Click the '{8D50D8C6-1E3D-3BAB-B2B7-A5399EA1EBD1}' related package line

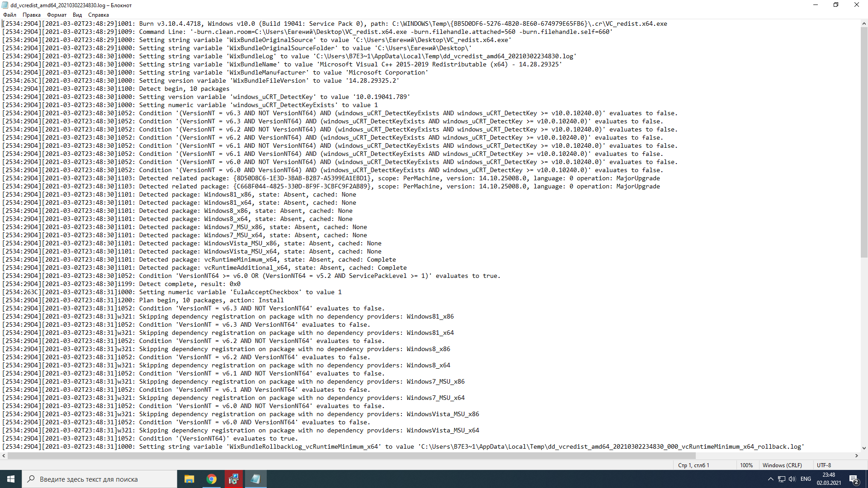coord(331,178)
